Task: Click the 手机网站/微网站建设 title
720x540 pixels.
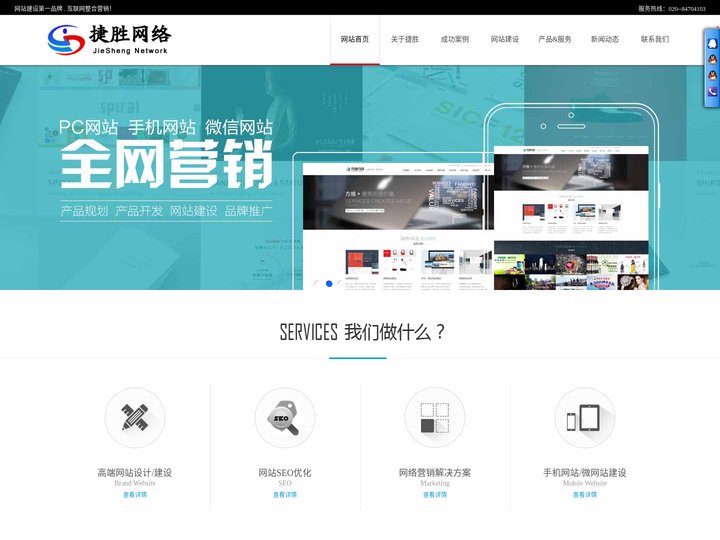Action: pyautogui.click(x=585, y=472)
